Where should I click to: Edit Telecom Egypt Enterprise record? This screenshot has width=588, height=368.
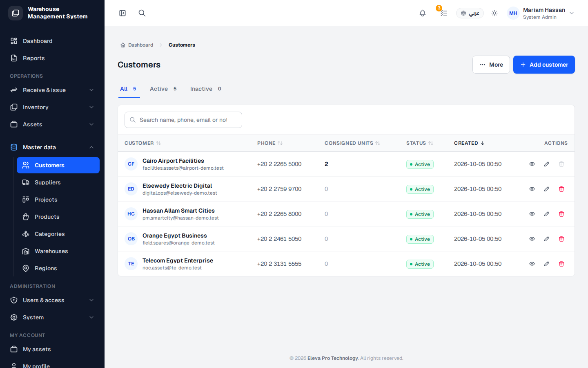click(547, 264)
